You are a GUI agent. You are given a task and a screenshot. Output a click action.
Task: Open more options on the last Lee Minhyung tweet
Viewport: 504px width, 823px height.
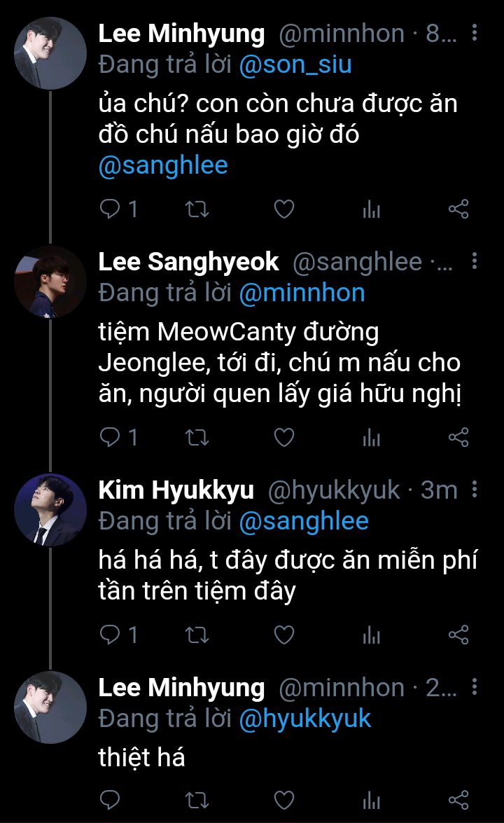[x=475, y=688]
